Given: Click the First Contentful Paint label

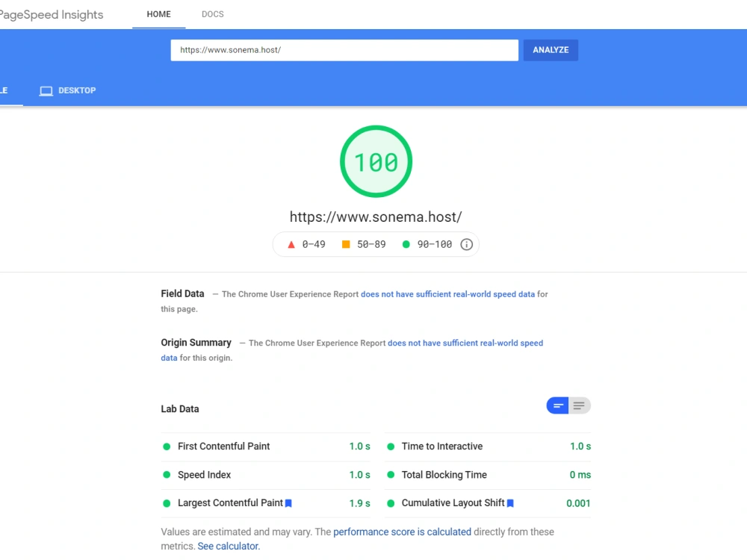Looking at the screenshot, I should [223, 447].
